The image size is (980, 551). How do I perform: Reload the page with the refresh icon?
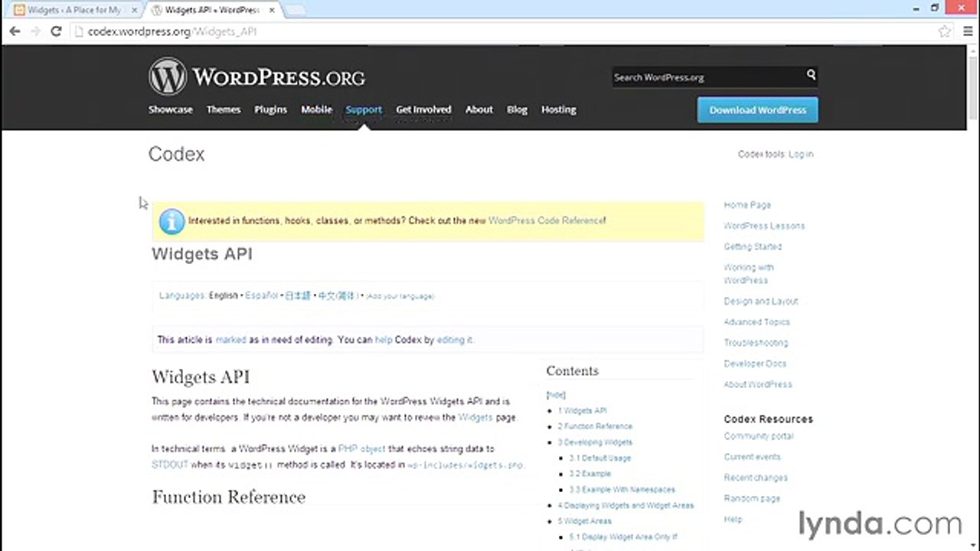point(56,31)
